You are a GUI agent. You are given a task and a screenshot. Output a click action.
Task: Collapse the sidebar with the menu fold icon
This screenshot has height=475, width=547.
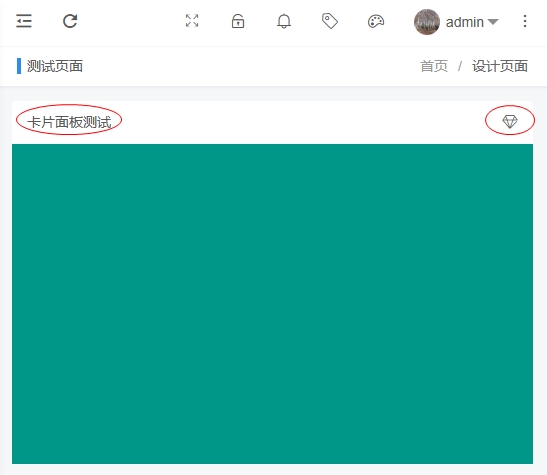click(x=24, y=21)
